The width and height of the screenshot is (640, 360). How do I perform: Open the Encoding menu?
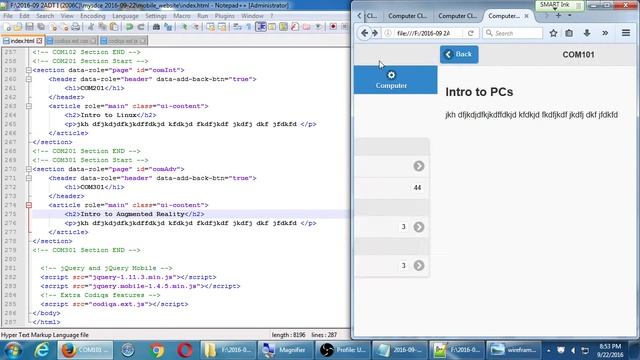[x=93, y=16]
